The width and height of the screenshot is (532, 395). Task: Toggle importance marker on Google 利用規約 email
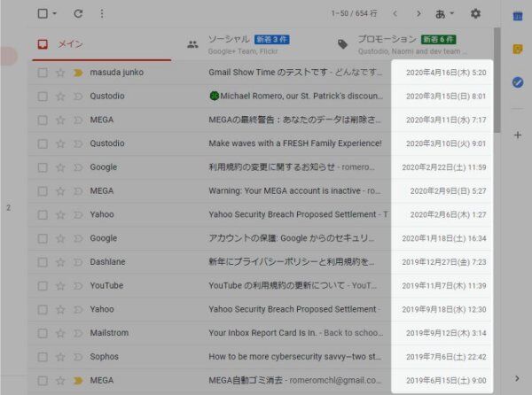78,167
